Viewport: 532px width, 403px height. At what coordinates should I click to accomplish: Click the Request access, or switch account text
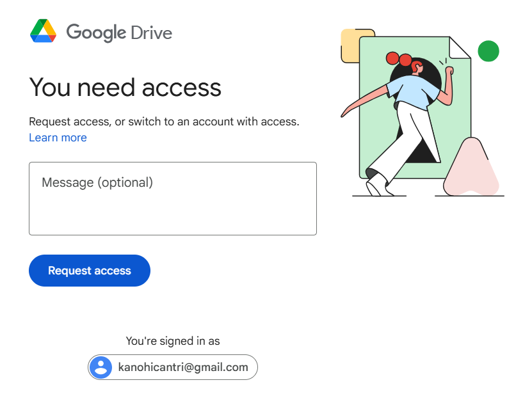click(165, 122)
